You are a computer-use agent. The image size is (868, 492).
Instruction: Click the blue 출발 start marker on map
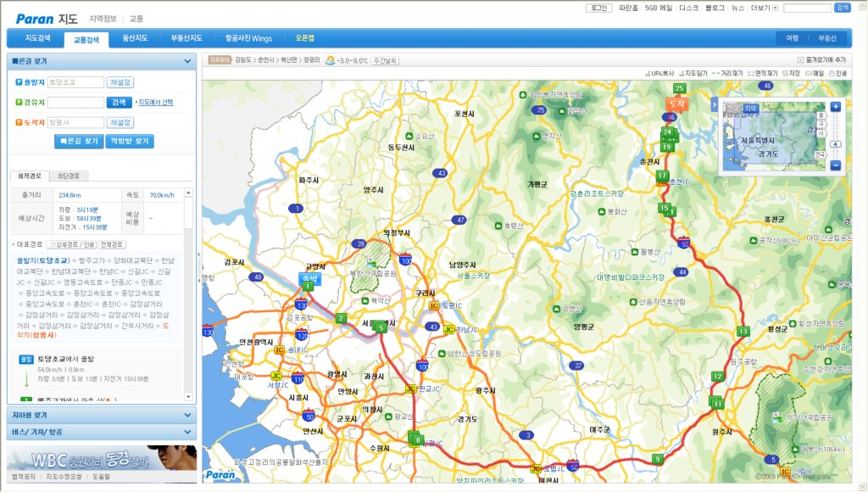click(309, 278)
